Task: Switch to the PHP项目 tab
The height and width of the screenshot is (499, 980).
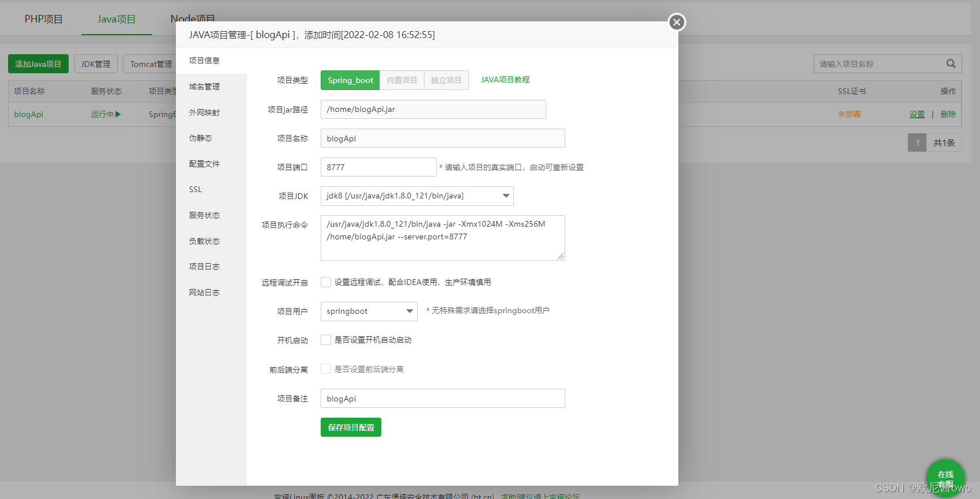Action: tap(44, 19)
